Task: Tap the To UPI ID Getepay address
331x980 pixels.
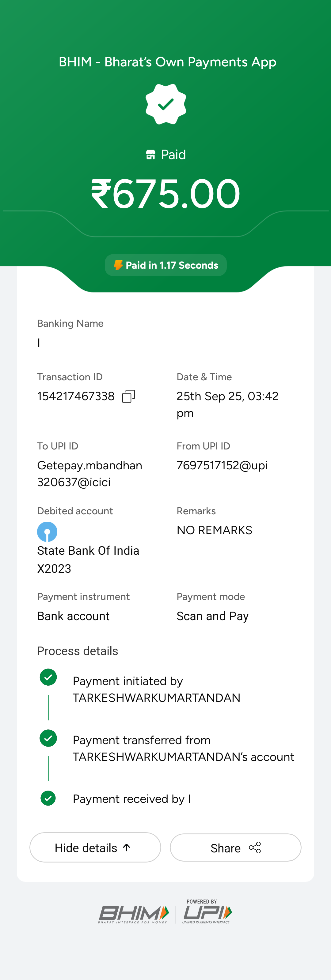Action: 89,474
